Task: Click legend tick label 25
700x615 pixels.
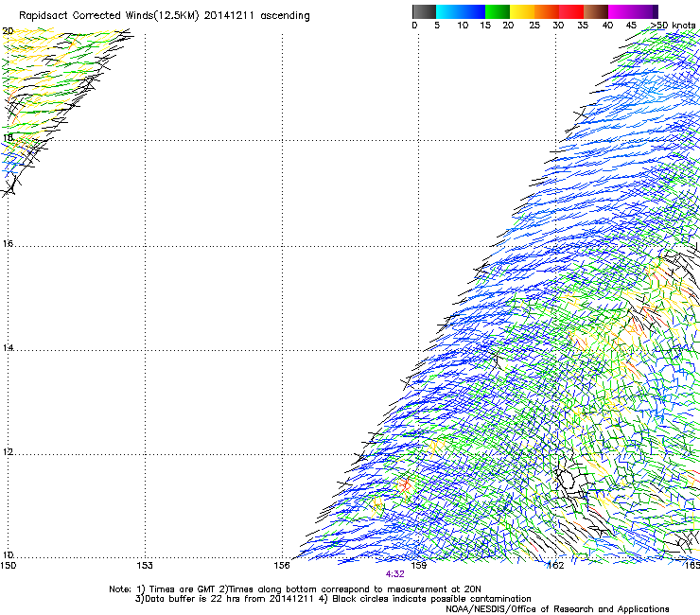Action: 534,26
